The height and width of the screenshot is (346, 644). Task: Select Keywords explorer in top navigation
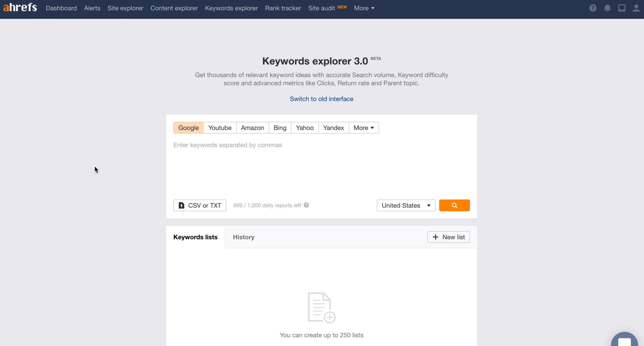231,8
